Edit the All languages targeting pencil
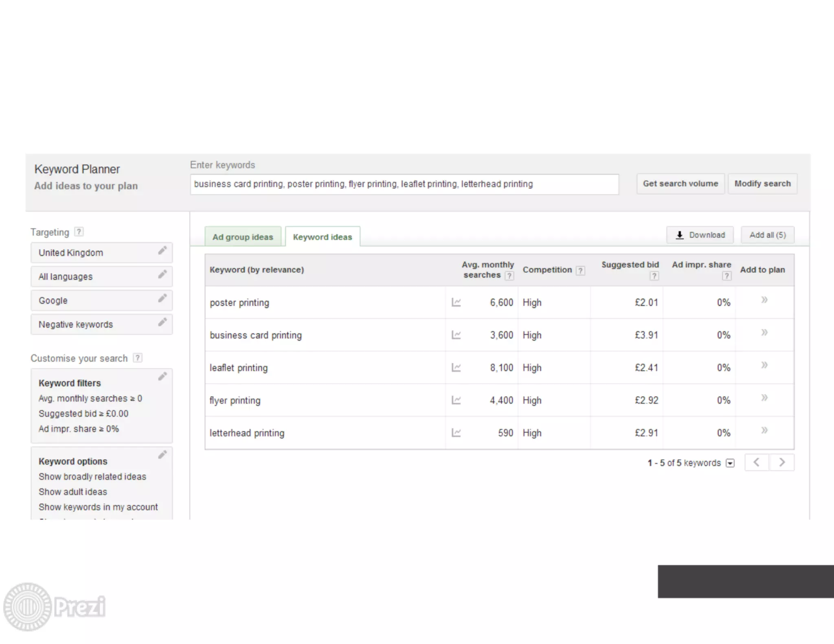Screen dimensions: 834x644 [162, 274]
